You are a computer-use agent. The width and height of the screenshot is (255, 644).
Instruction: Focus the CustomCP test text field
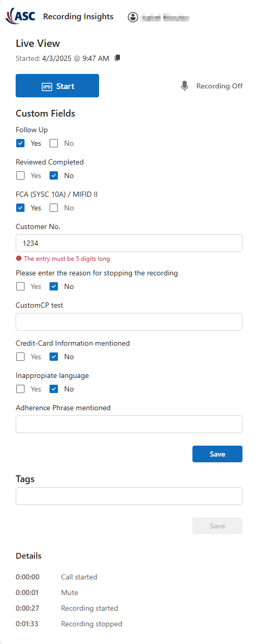tap(129, 322)
